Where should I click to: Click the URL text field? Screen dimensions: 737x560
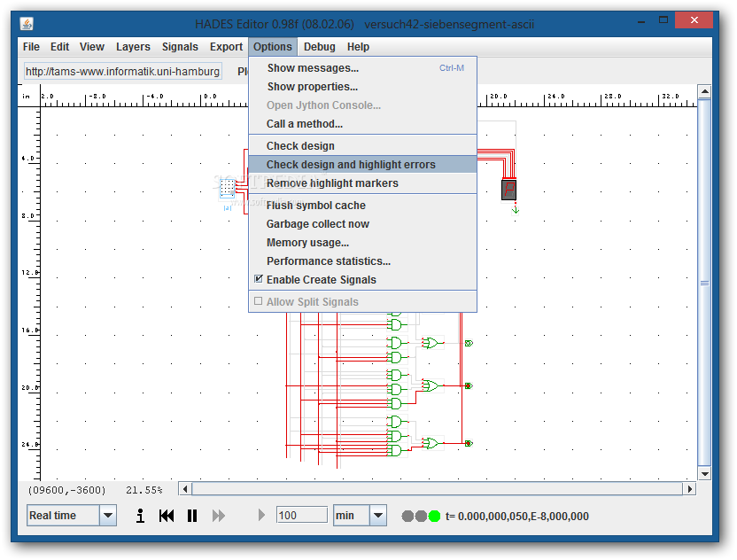(122, 72)
